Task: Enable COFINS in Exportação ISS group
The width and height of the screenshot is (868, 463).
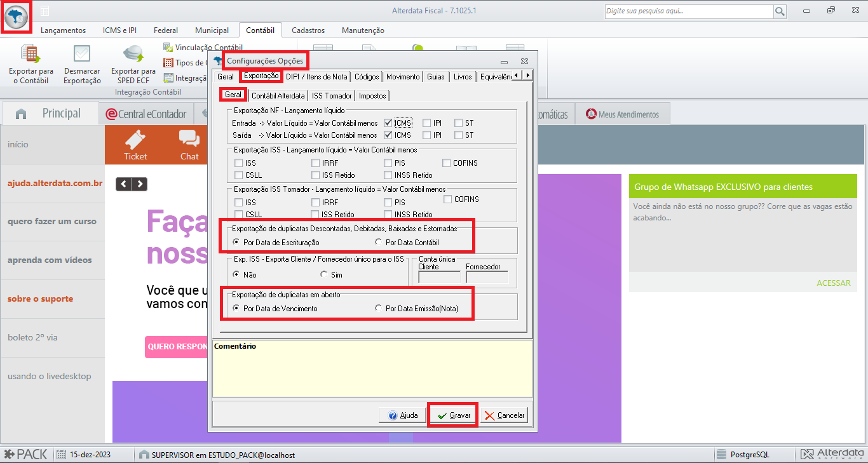Action: point(447,163)
